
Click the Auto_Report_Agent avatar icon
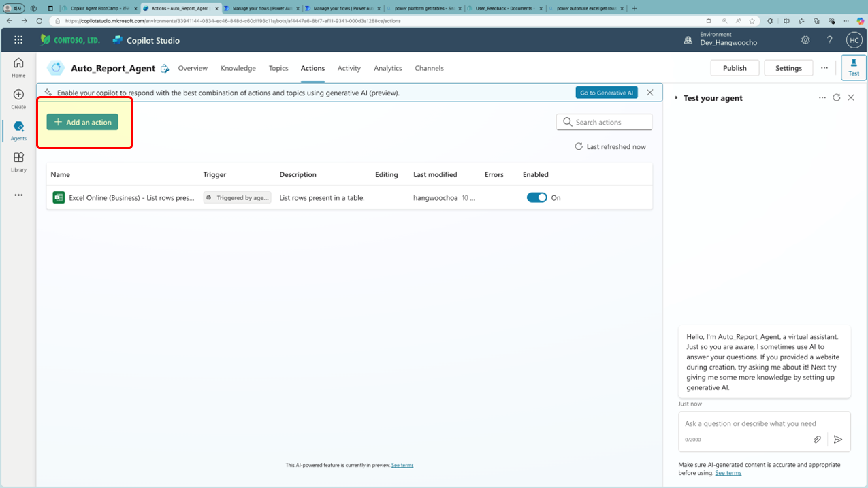56,68
